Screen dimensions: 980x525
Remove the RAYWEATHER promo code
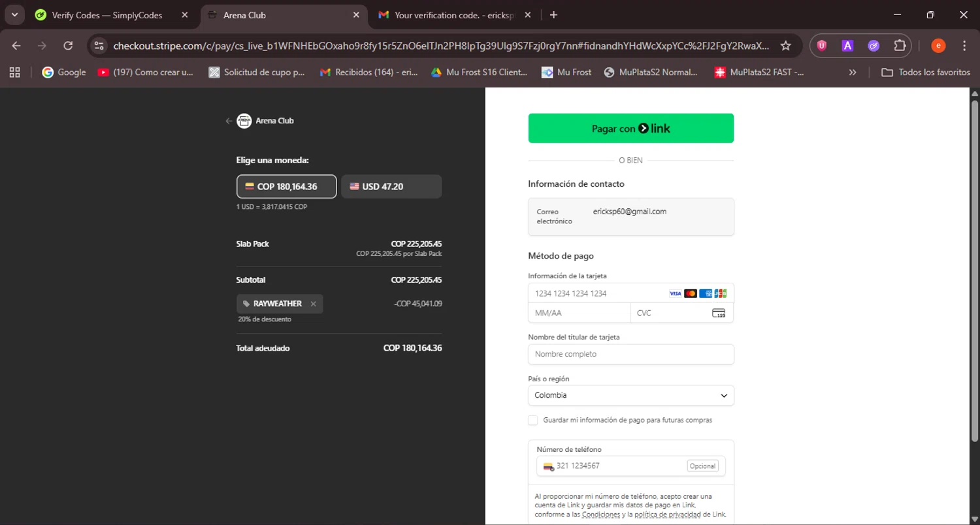pos(314,304)
